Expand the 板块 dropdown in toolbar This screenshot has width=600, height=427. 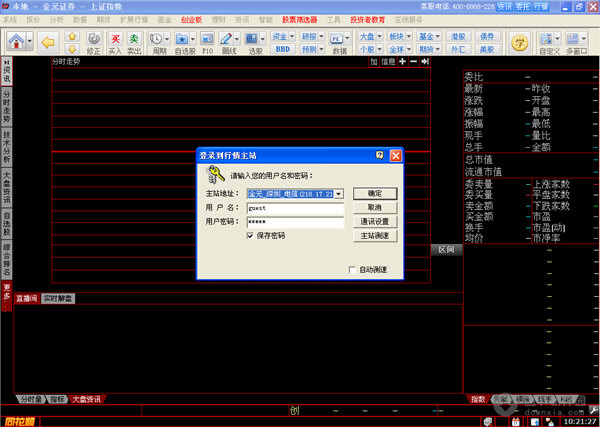(409, 36)
